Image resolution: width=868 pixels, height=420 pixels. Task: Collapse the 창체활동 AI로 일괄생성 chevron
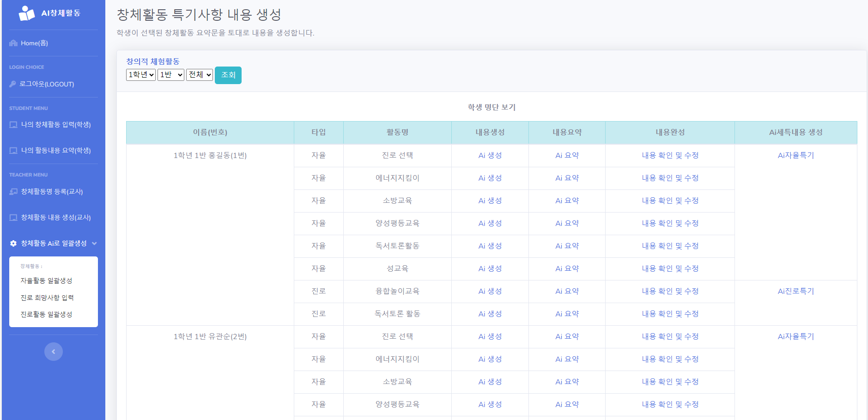click(94, 243)
